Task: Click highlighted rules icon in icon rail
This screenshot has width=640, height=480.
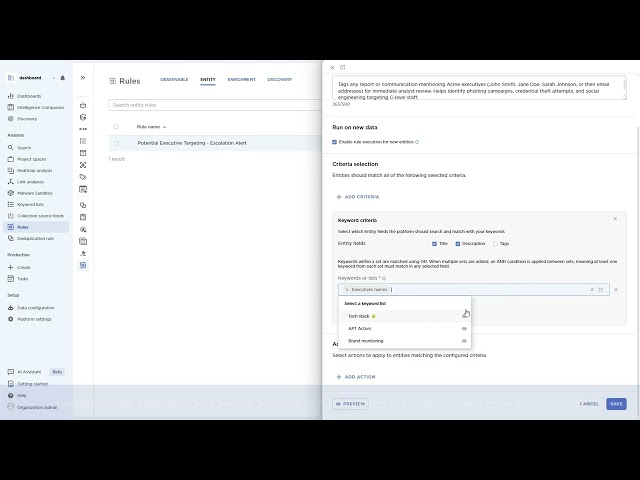Action: [83, 265]
